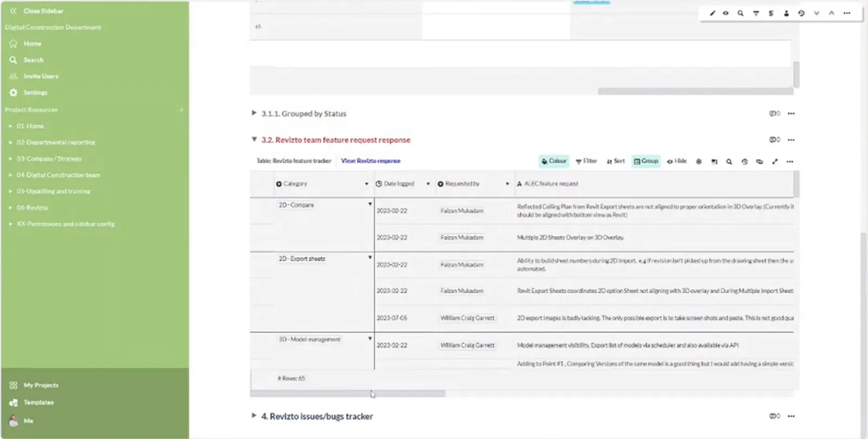This screenshot has width=868, height=439.
Task: Click the history icon in table toolbar
Action: click(744, 162)
